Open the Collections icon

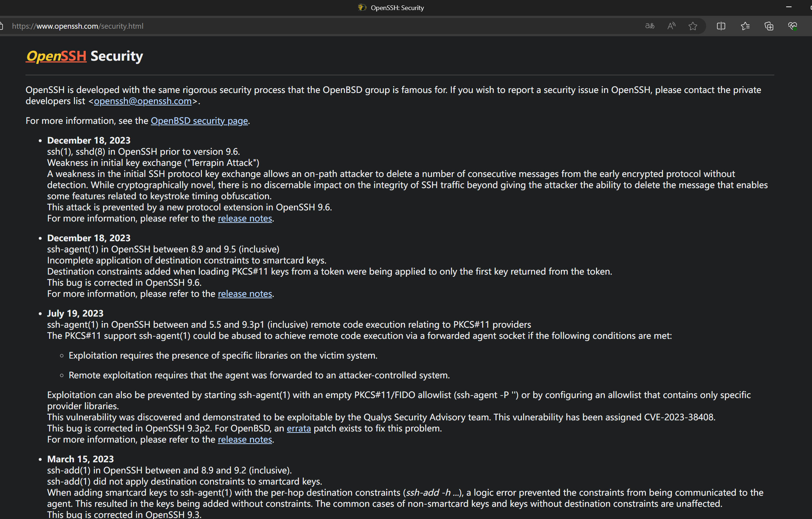[769, 26]
